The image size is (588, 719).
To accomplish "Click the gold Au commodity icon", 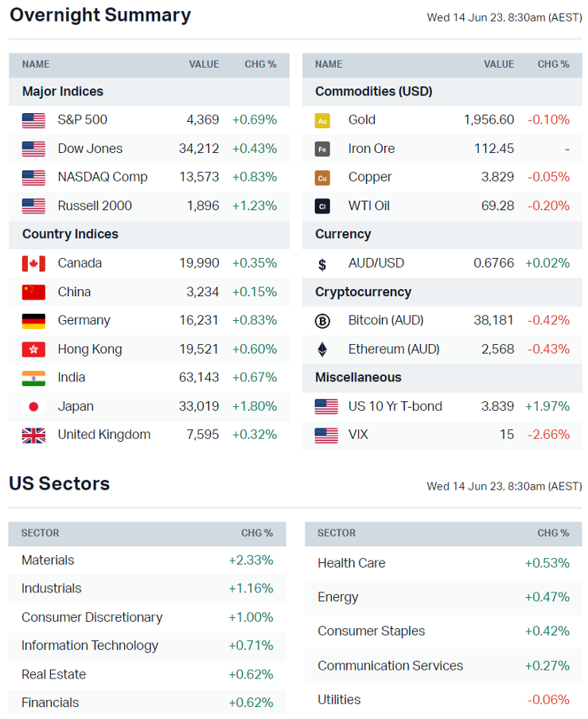I will coord(322,120).
